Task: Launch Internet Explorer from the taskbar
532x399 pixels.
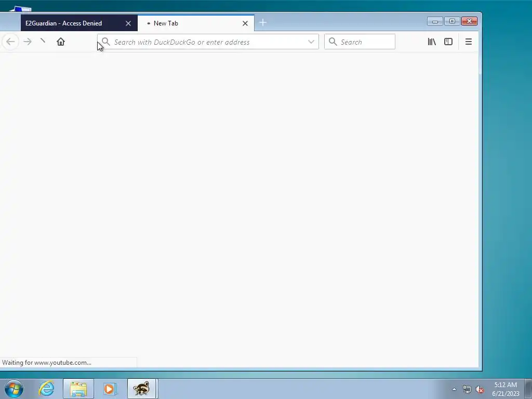Action: point(46,389)
